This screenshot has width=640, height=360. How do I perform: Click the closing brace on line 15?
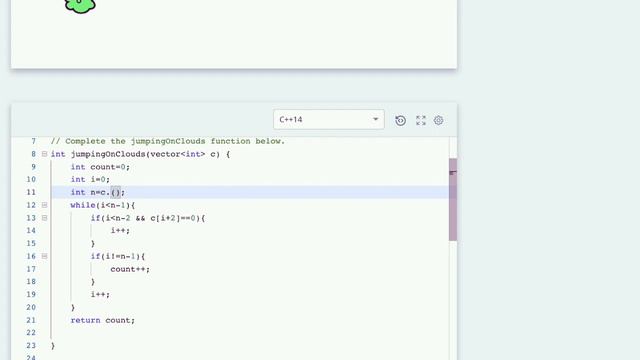[x=93, y=244]
